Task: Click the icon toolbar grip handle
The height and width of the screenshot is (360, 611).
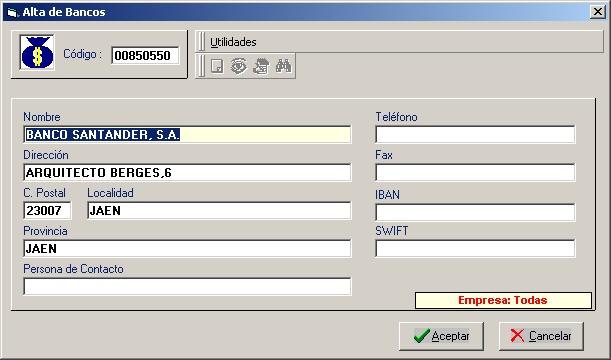Action: (201, 66)
